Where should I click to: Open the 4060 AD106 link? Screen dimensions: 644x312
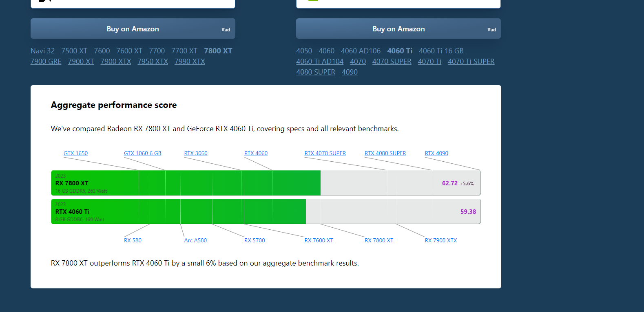click(x=361, y=51)
